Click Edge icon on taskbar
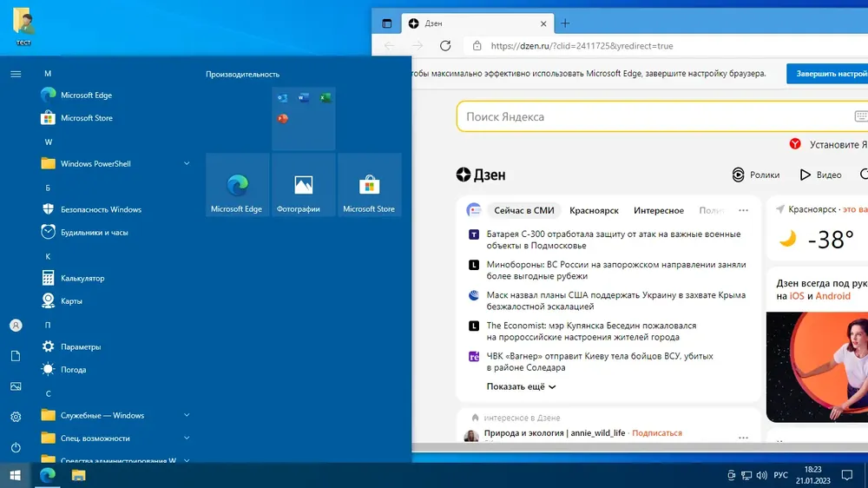The width and height of the screenshot is (868, 488). point(48,475)
